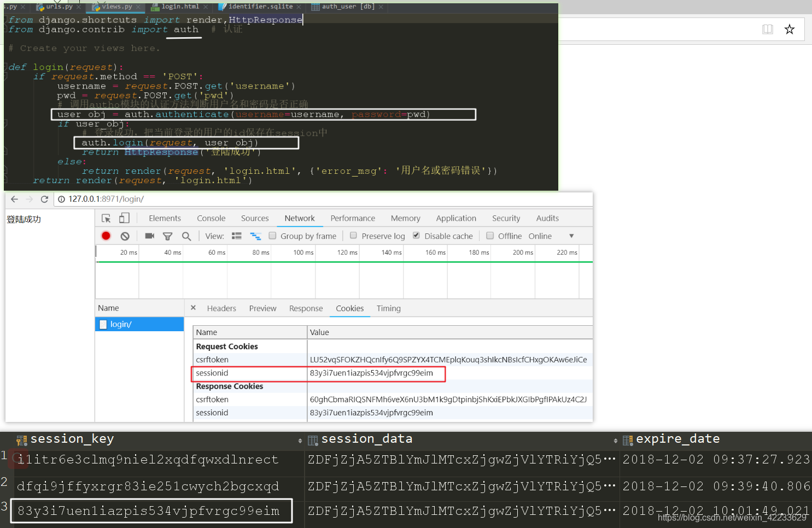Close the urls.py editor tab

[79, 7]
